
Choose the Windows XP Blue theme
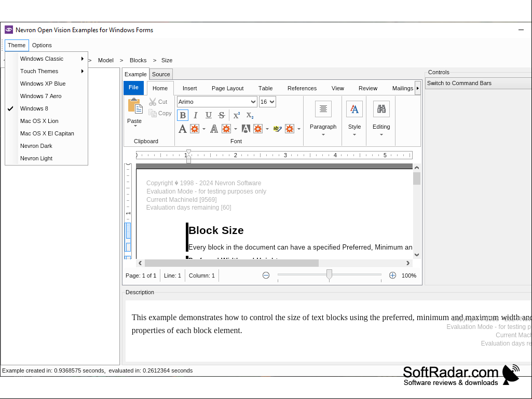[x=47, y=84]
